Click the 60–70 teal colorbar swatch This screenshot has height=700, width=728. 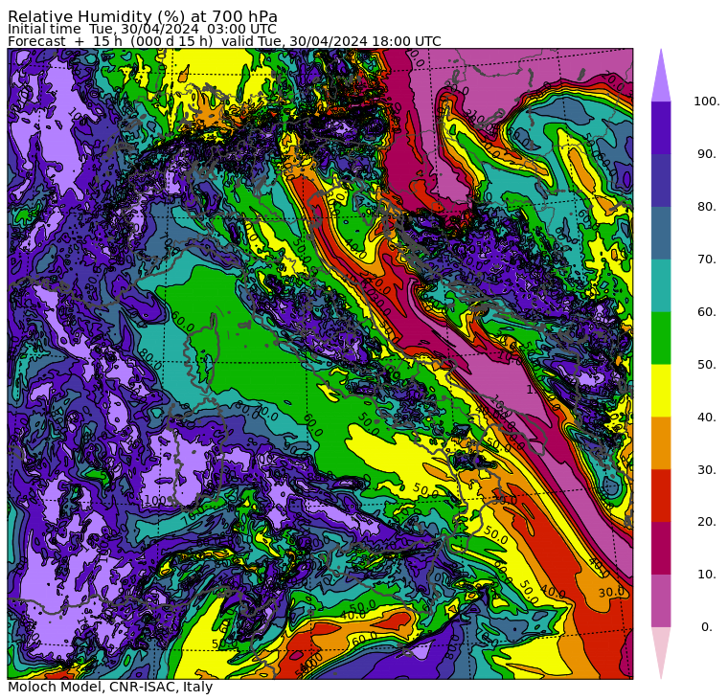click(661, 286)
